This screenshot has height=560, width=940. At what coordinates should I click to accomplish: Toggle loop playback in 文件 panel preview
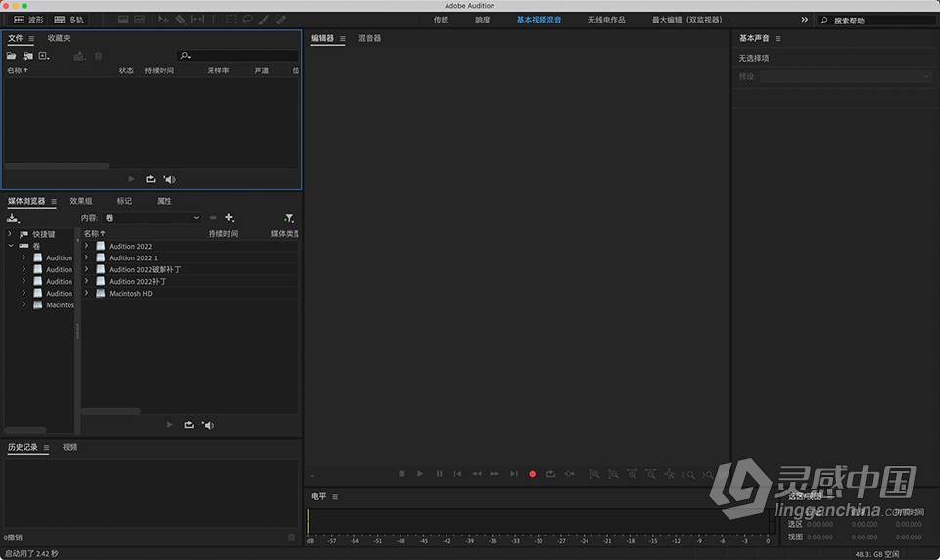tap(151, 179)
